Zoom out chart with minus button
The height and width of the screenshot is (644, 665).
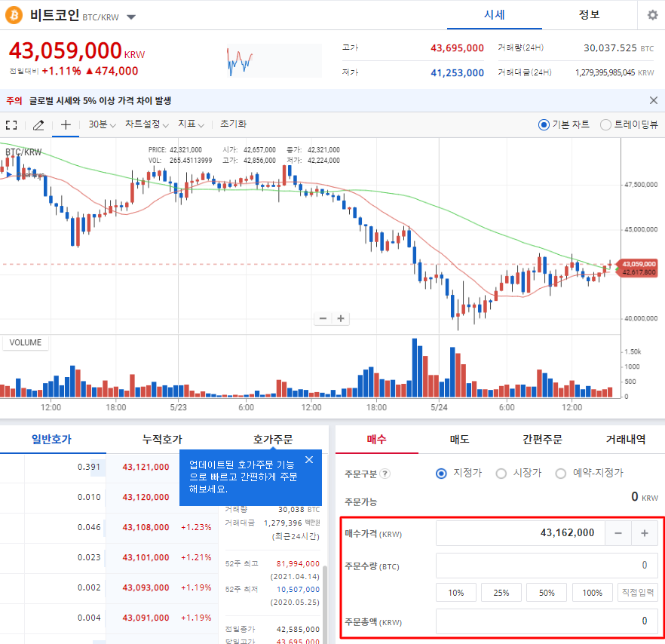tap(323, 318)
